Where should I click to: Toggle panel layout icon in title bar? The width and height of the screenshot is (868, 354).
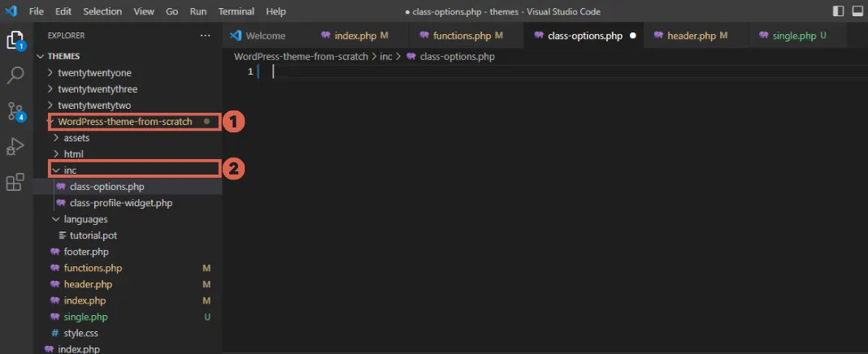click(x=857, y=11)
